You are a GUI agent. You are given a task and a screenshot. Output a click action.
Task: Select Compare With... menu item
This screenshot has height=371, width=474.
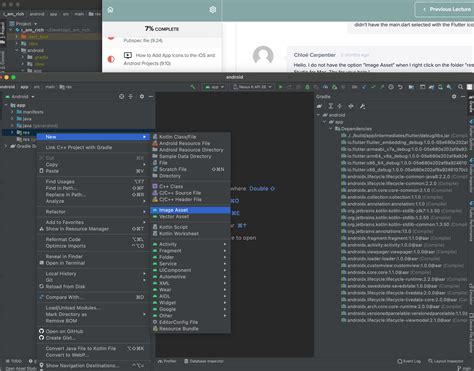tap(93, 297)
